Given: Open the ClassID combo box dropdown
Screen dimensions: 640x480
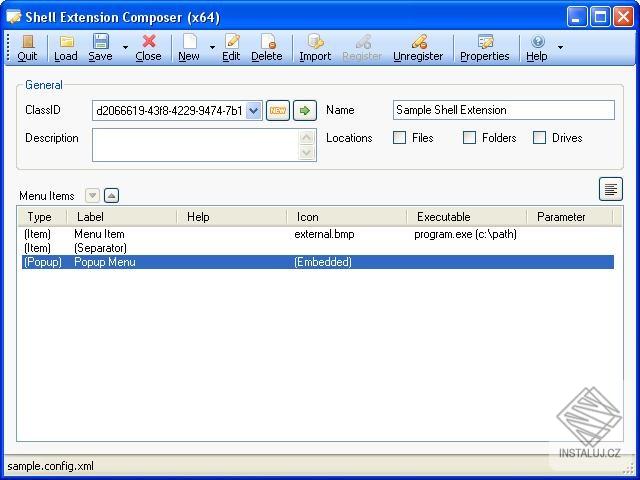Looking at the screenshot, I should click(253, 111).
